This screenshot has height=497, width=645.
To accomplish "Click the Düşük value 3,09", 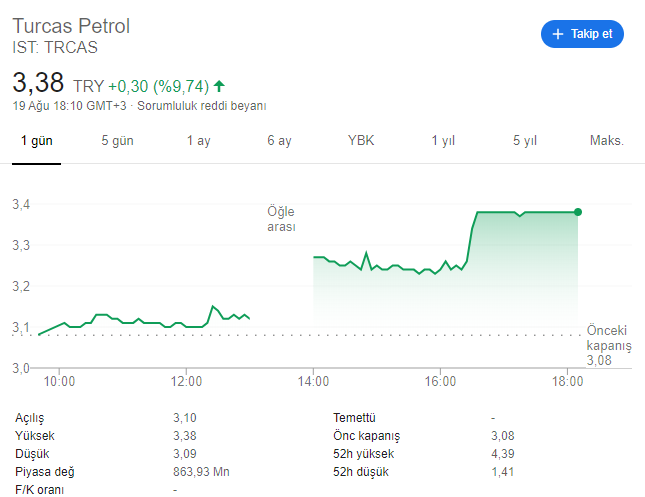I will tap(185, 454).
